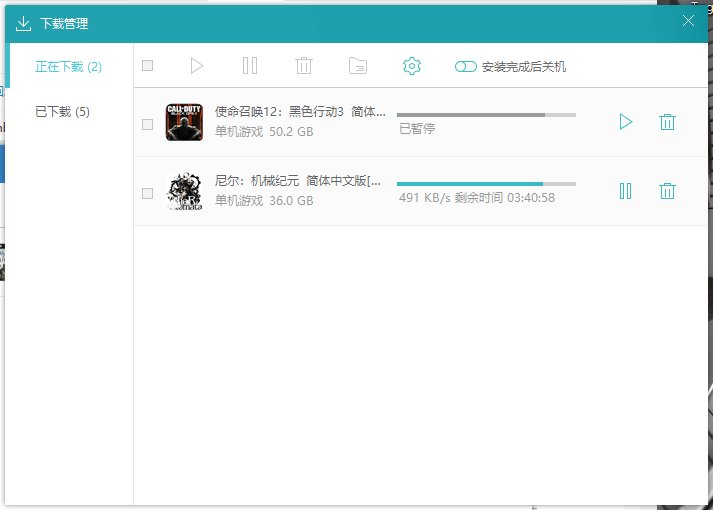Viewport: 713px width, 510px height.
Task: Switch to 正在下载 (2) tab
Action: [69, 67]
